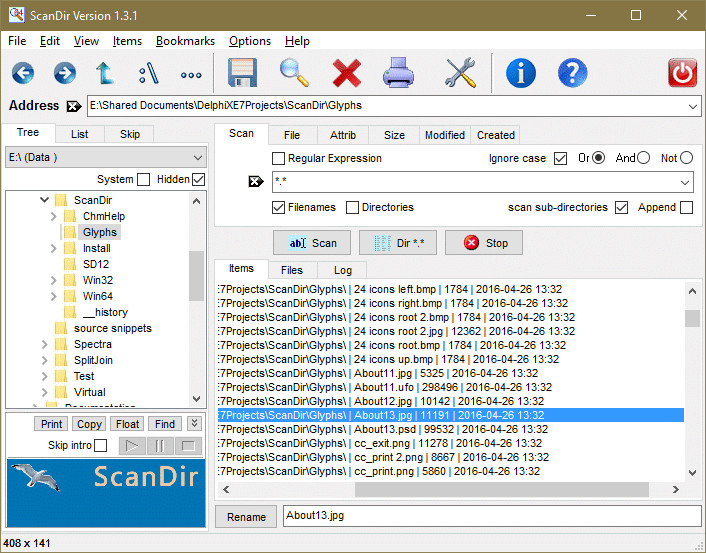Click the Forward arrow toolbar icon
The height and width of the screenshot is (553, 706).
tap(65, 73)
